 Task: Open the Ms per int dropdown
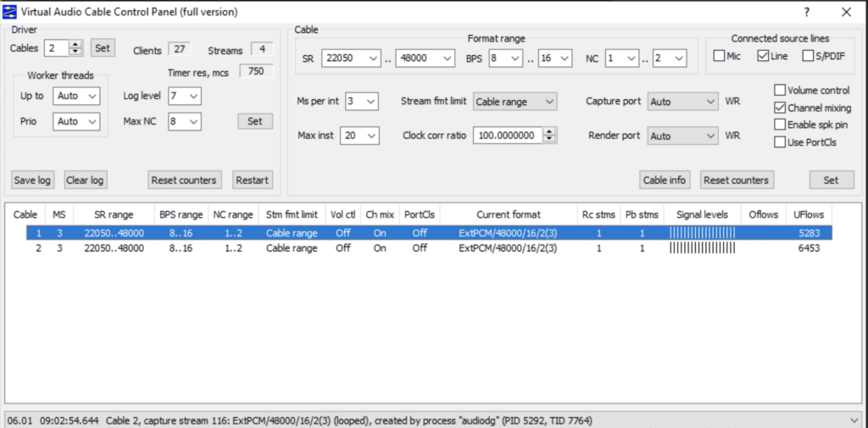[x=362, y=102]
